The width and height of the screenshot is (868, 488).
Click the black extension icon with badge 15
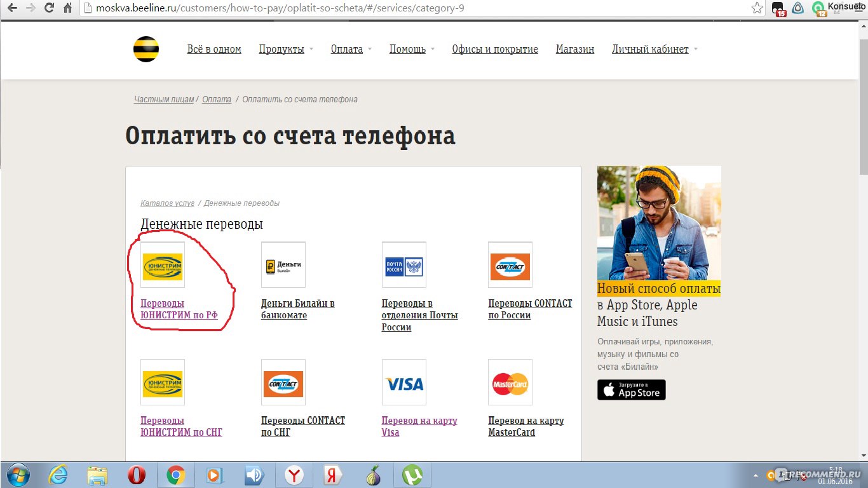(778, 9)
